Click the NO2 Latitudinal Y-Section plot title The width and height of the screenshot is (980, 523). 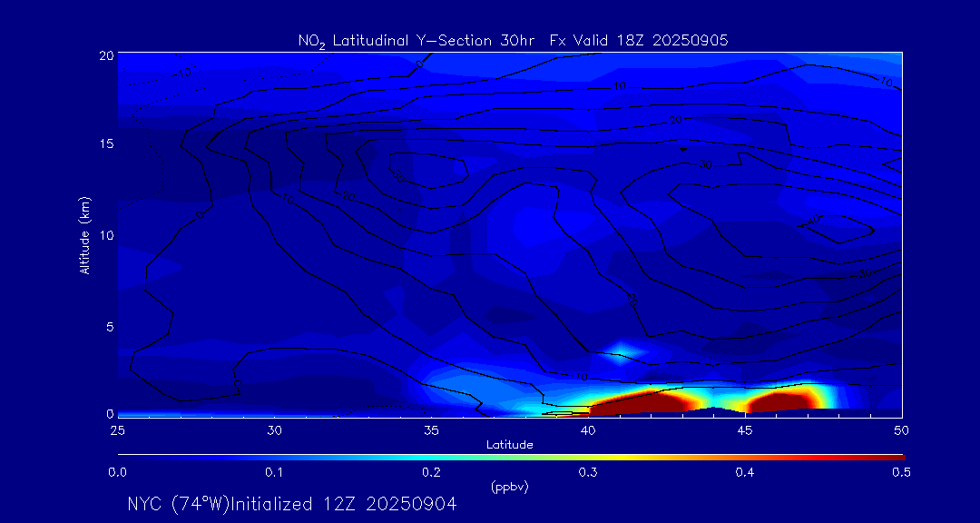[x=513, y=40]
